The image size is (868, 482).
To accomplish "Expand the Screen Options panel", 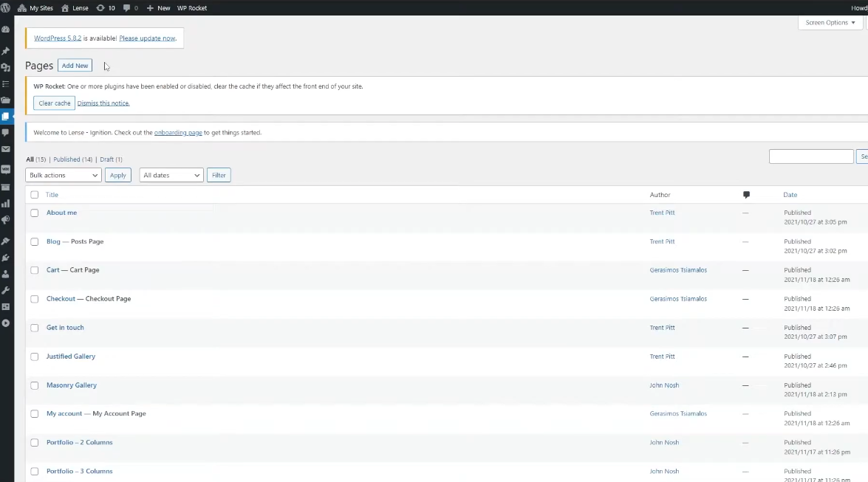I will coord(830,23).
